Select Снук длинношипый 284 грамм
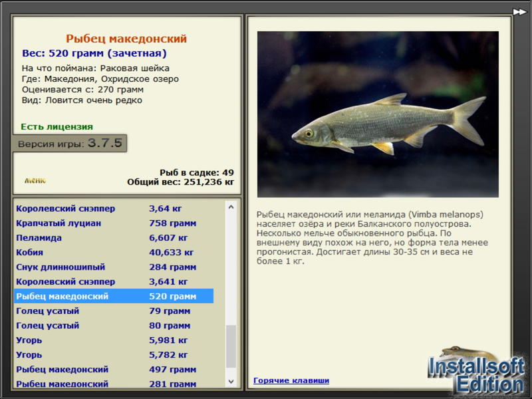This screenshot has width=532, height=399. tap(114, 267)
